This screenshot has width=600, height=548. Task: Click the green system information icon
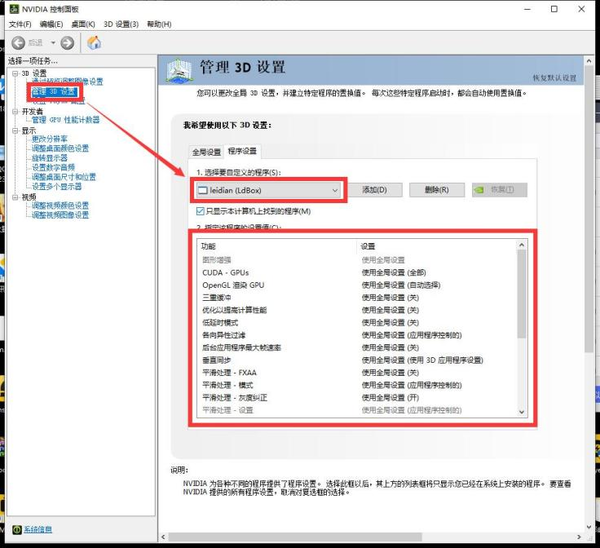[x=16, y=529]
